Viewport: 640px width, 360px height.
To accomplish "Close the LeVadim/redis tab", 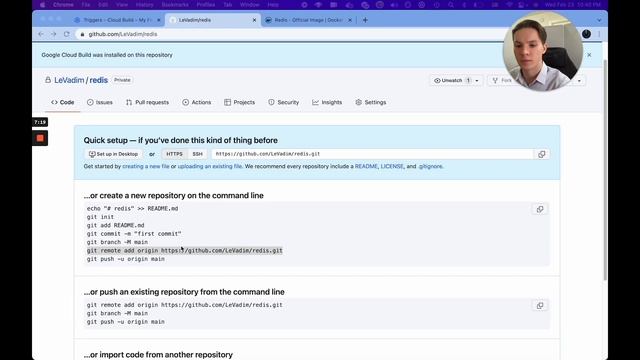I will (x=254, y=20).
